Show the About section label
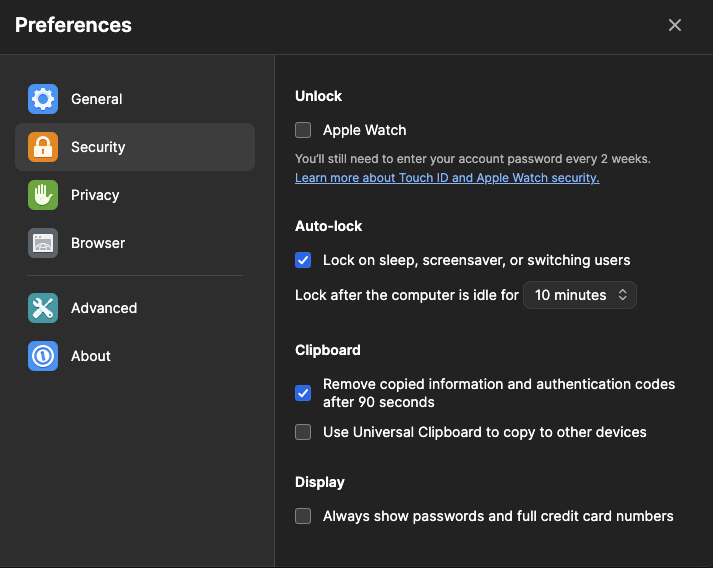Image resolution: width=713 pixels, height=568 pixels. tap(91, 356)
